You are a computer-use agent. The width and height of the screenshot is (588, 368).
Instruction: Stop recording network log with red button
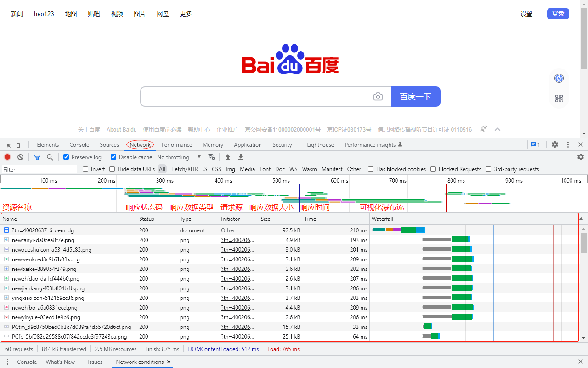7,157
